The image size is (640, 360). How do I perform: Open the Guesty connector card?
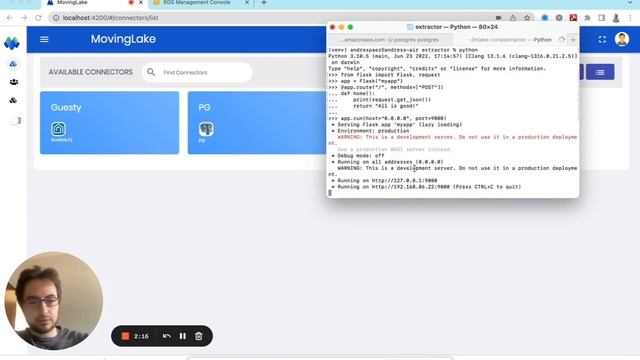(x=109, y=123)
